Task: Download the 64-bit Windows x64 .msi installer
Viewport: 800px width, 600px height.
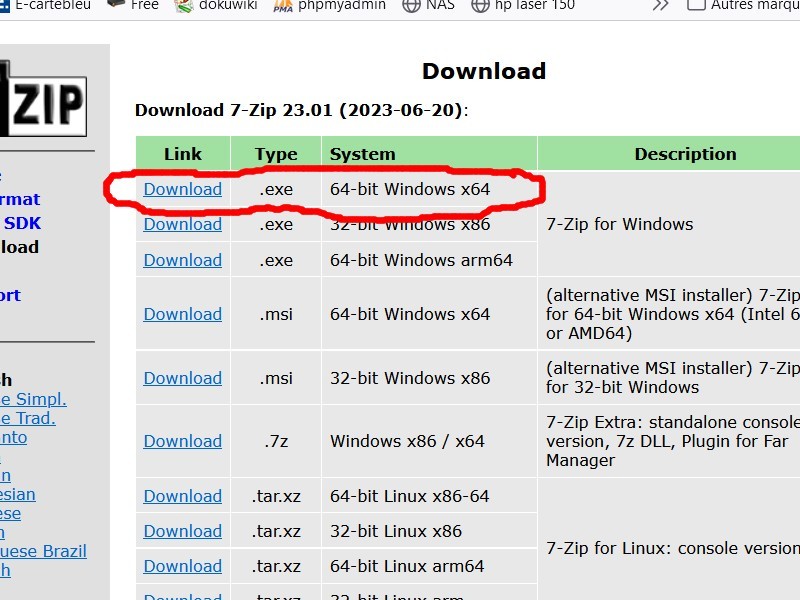Action: 182,314
